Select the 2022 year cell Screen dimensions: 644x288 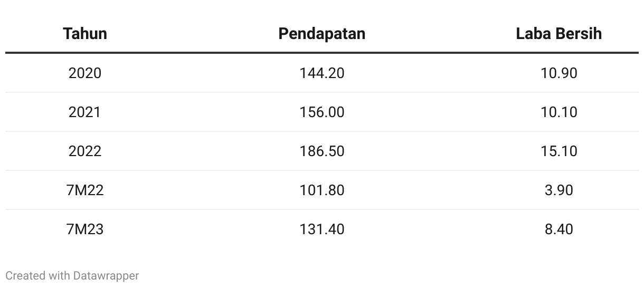click(85, 151)
